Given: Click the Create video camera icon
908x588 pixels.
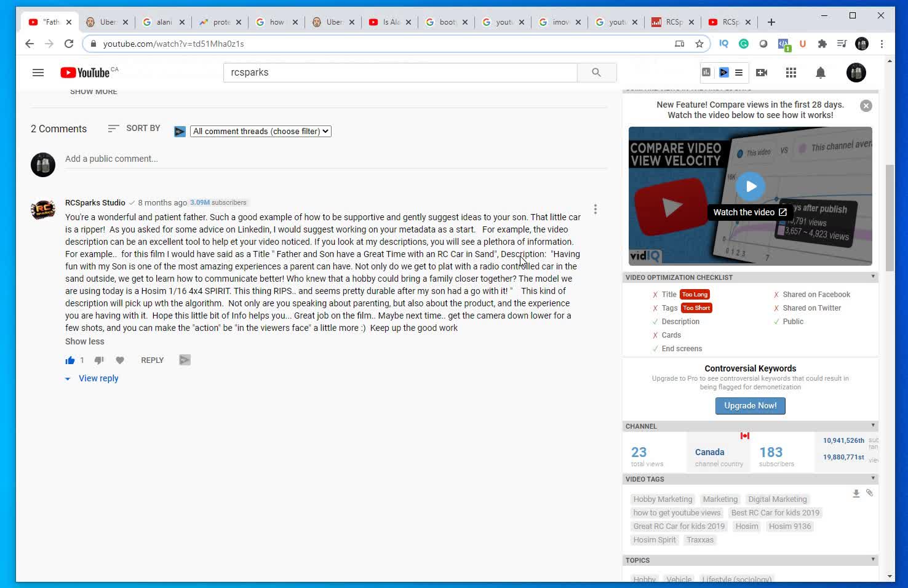Looking at the screenshot, I should pos(762,73).
